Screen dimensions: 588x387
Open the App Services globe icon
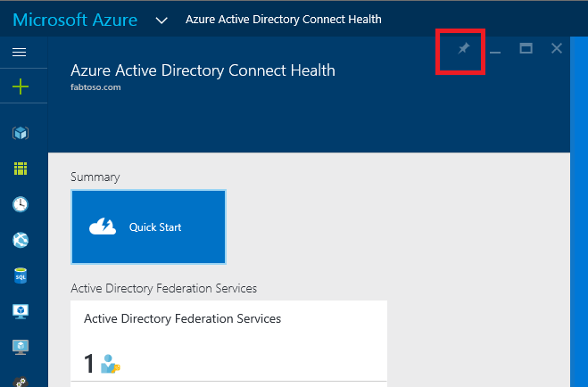click(x=20, y=240)
